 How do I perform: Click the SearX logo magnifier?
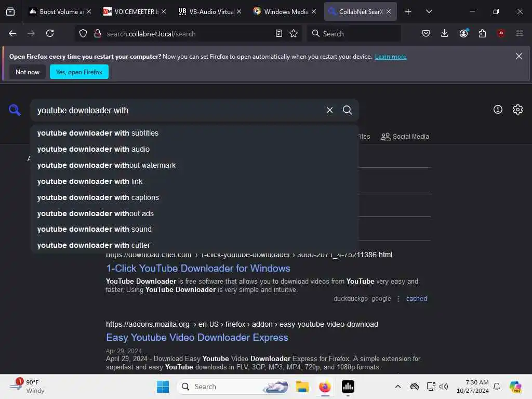point(15,110)
